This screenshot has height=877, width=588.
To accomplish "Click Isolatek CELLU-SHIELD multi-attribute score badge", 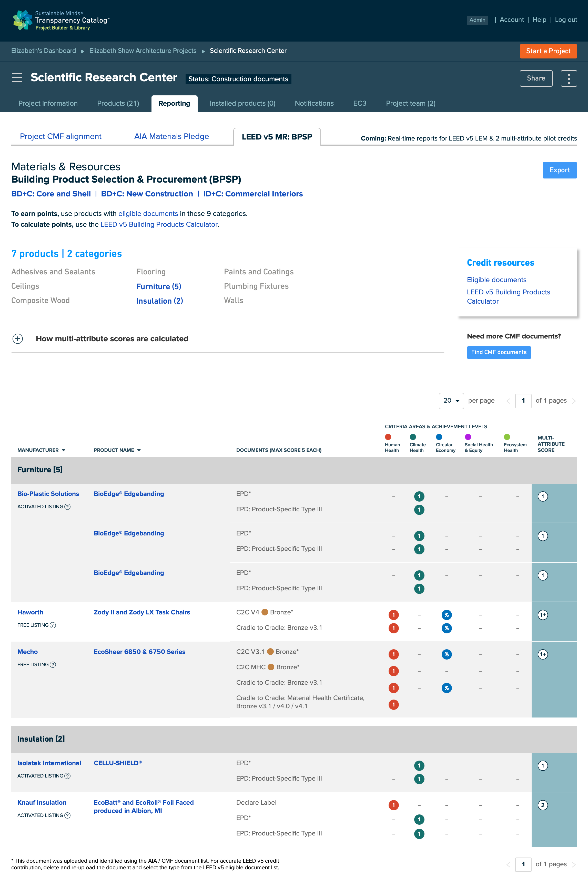I will pos(543,766).
